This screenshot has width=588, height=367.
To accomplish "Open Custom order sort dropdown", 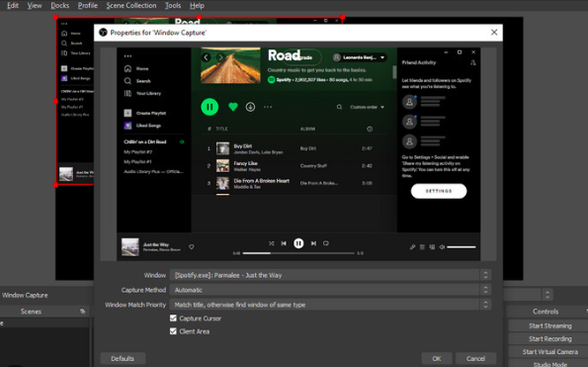I will point(367,107).
